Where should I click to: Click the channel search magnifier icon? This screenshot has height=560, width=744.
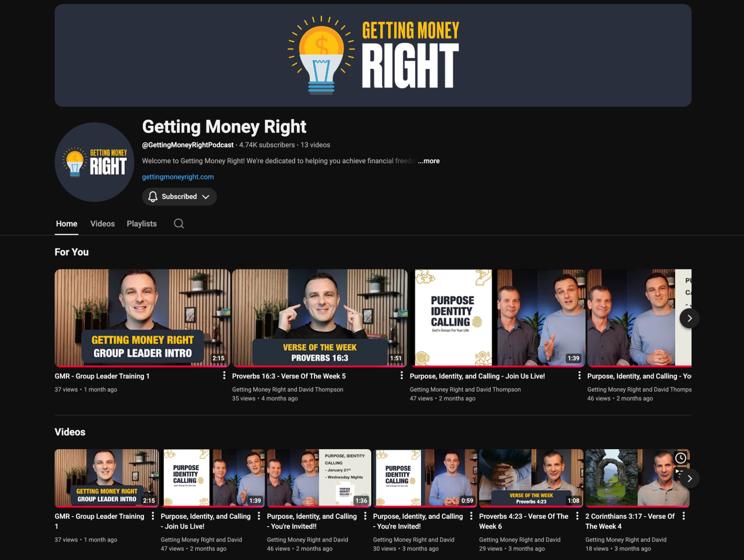[179, 224]
